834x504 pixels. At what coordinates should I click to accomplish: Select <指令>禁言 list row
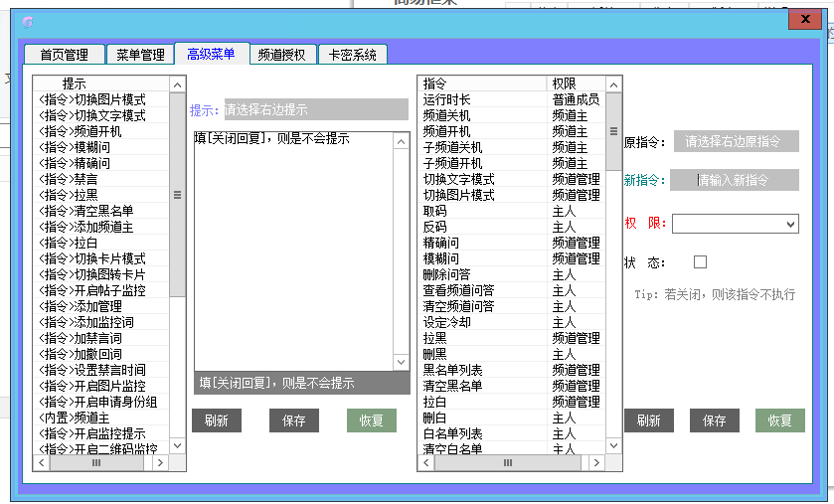click(101, 179)
